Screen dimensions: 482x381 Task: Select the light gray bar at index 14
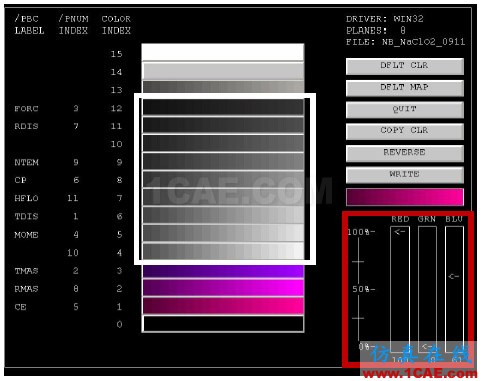click(223, 71)
